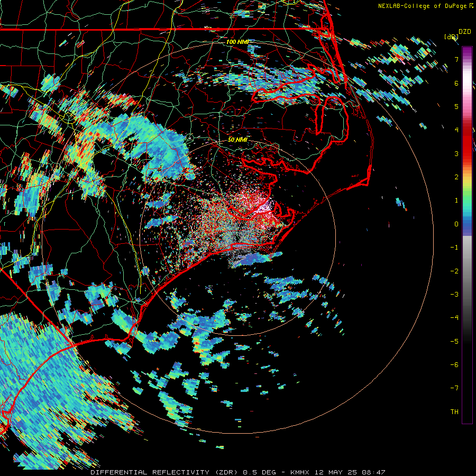476x476 pixels.
Task: Click the 0 value on the color scale
Action: (x=456, y=224)
